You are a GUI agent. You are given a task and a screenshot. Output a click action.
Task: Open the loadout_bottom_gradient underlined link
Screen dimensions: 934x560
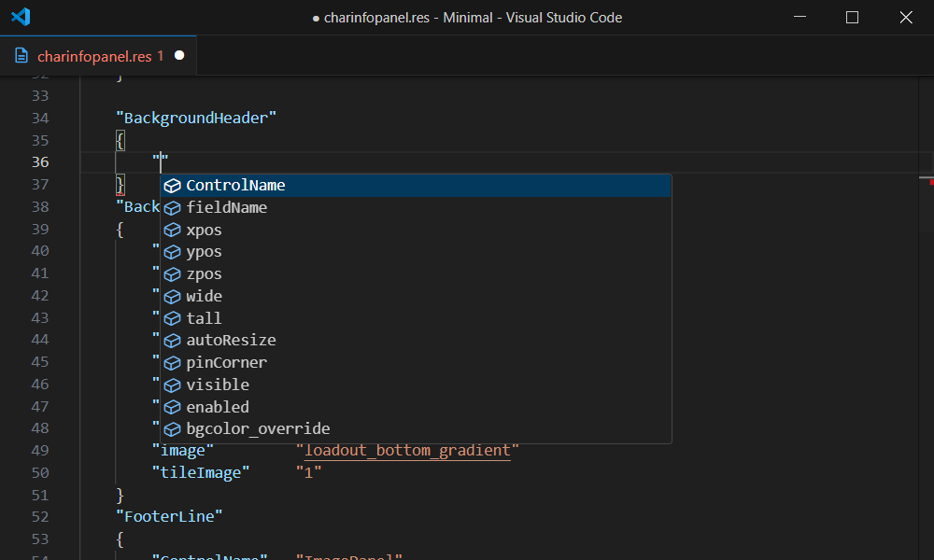(407, 451)
